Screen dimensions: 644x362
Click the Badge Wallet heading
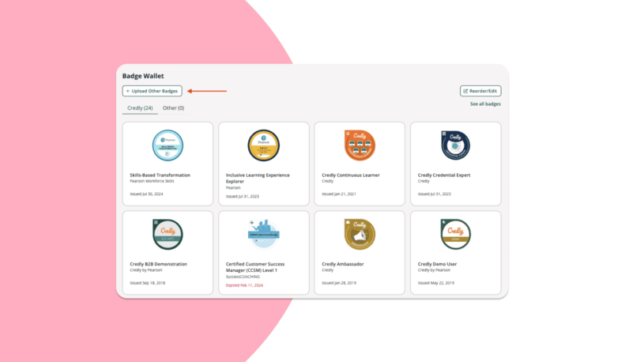[143, 76]
